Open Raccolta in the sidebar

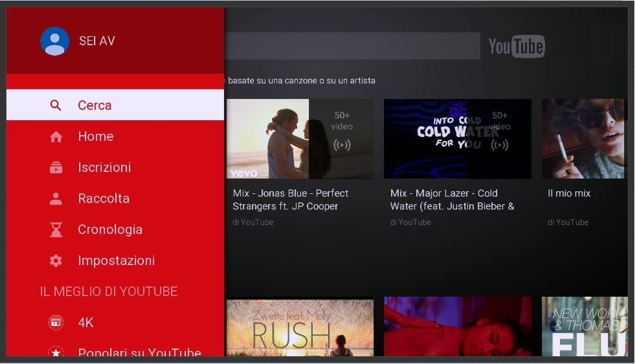(115, 198)
